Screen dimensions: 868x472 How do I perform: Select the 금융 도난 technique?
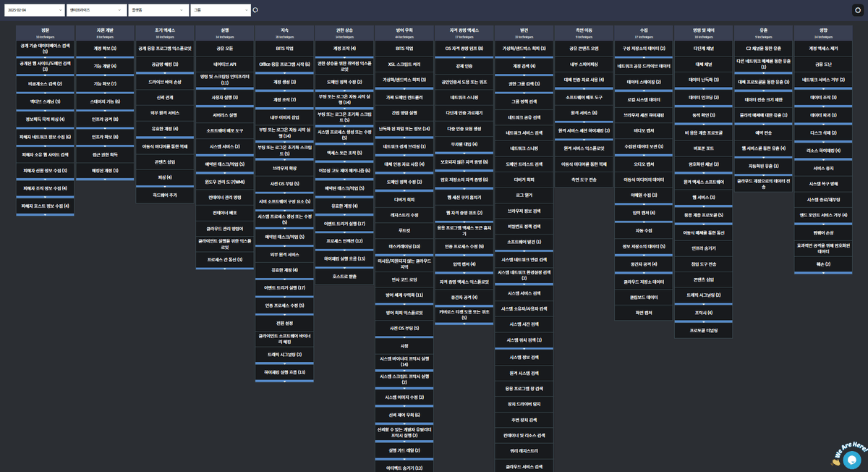[823, 64]
